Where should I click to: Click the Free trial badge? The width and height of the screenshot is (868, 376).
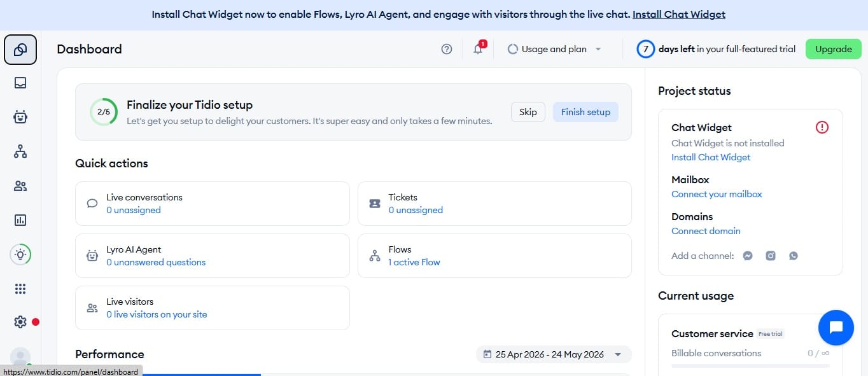[771, 334]
